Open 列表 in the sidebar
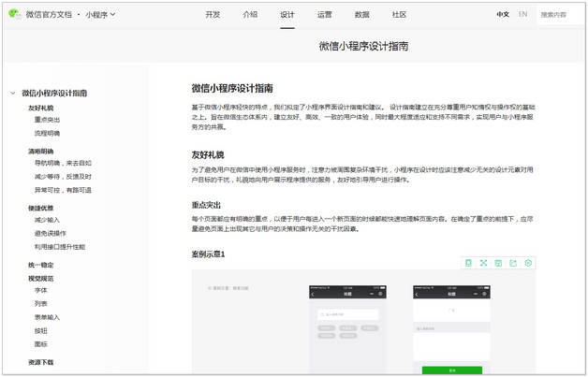Image resolution: width=588 pixels, height=377 pixels. (x=41, y=304)
